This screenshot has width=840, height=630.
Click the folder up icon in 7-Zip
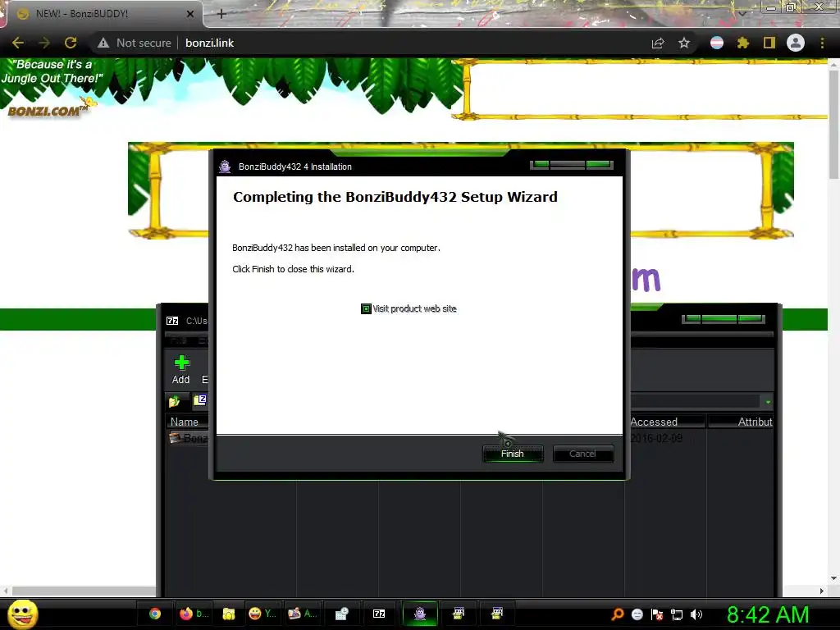tap(174, 401)
